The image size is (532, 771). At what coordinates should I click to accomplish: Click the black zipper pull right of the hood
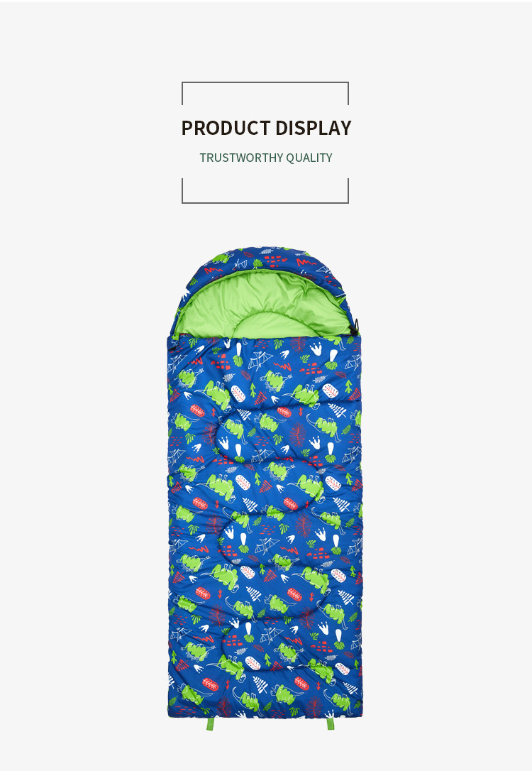(355, 326)
